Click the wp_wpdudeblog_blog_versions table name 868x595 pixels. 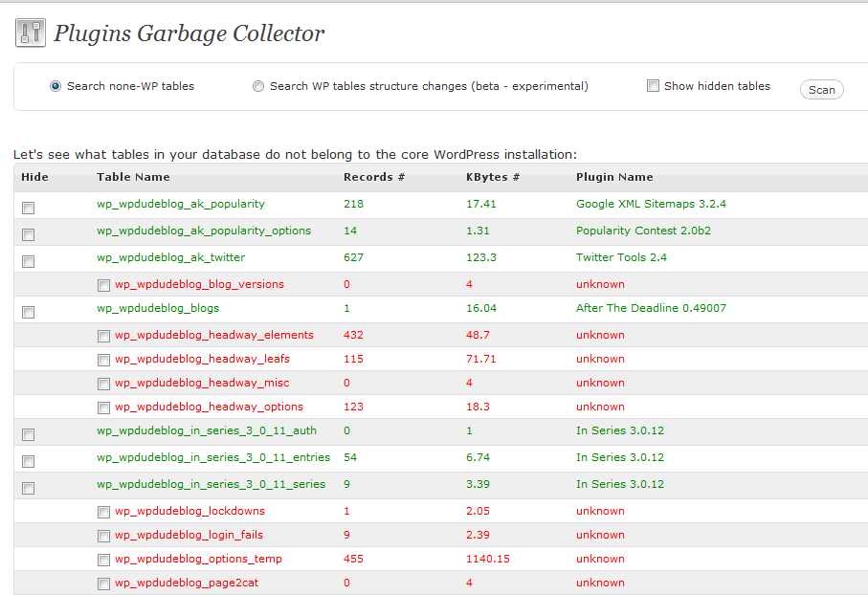(x=199, y=284)
